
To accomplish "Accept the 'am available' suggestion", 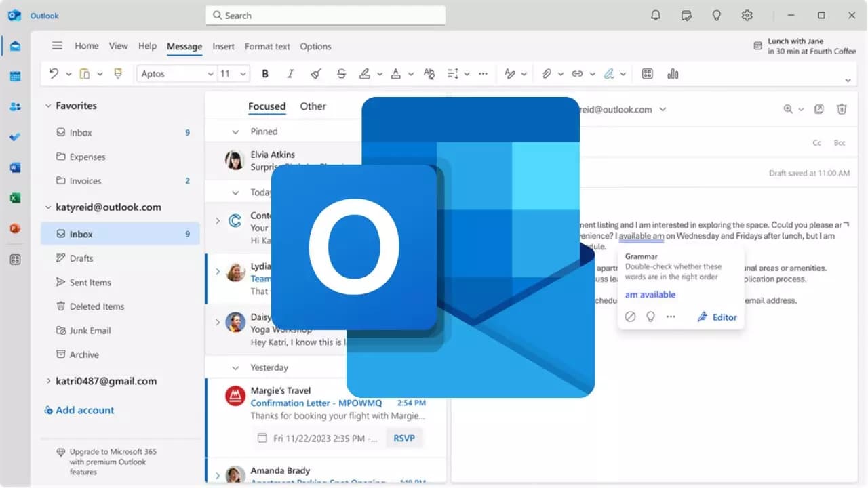I will (650, 295).
